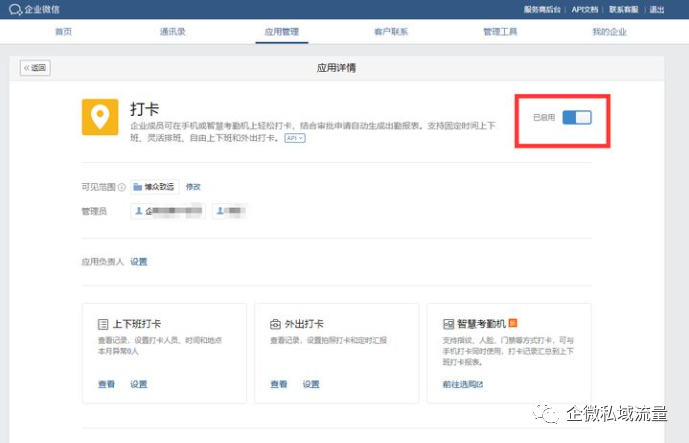Click 查看 in the 上下班打卡 card
This screenshot has height=443, width=689.
[106, 384]
